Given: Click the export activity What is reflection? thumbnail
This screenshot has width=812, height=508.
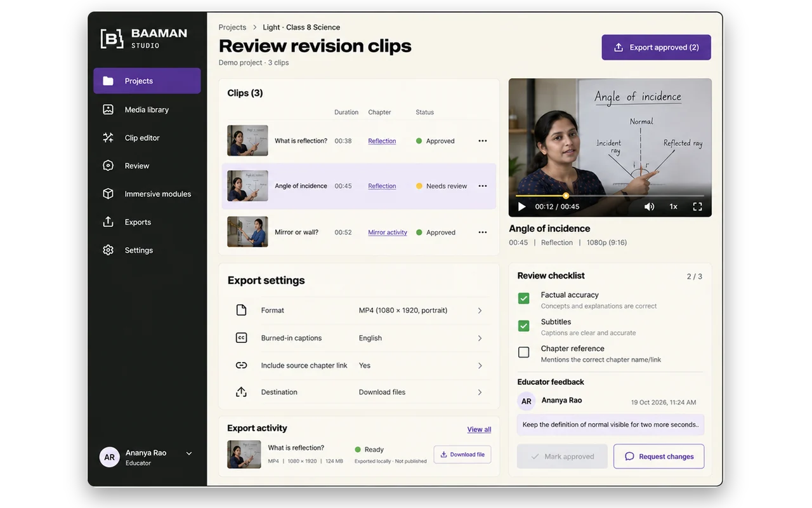Looking at the screenshot, I should click(244, 454).
